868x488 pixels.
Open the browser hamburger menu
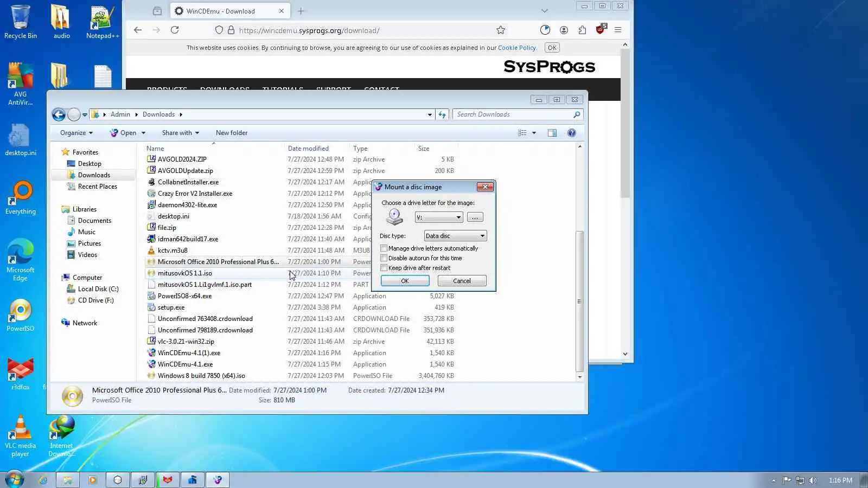[618, 30]
